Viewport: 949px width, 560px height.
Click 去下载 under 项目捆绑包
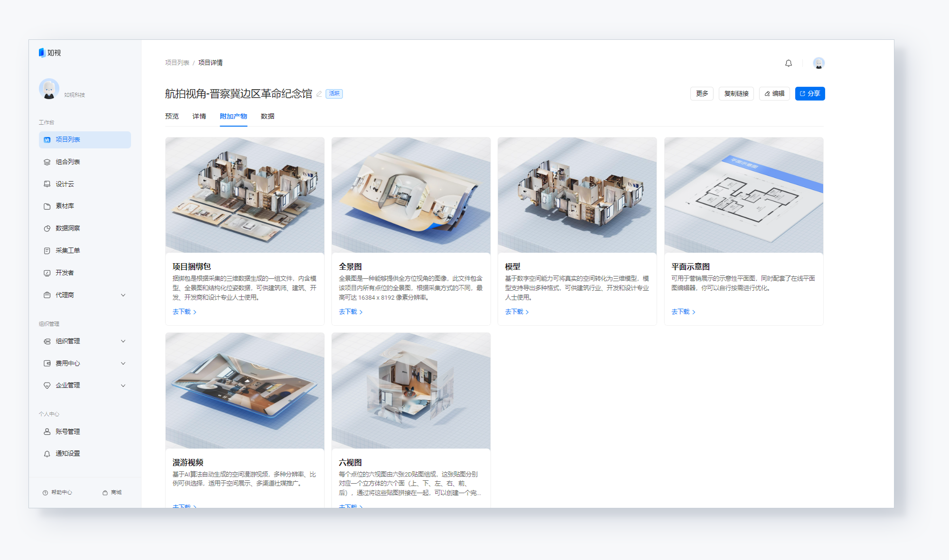pyautogui.click(x=185, y=312)
